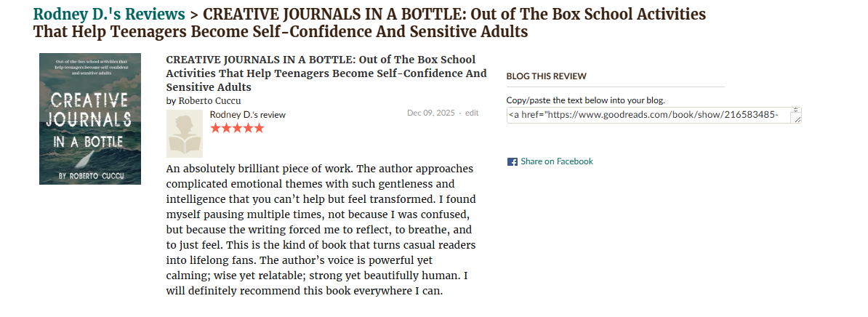The width and height of the screenshot is (868, 317).
Task: Click the "Rodney D.'s review" label
Action: tap(247, 114)
